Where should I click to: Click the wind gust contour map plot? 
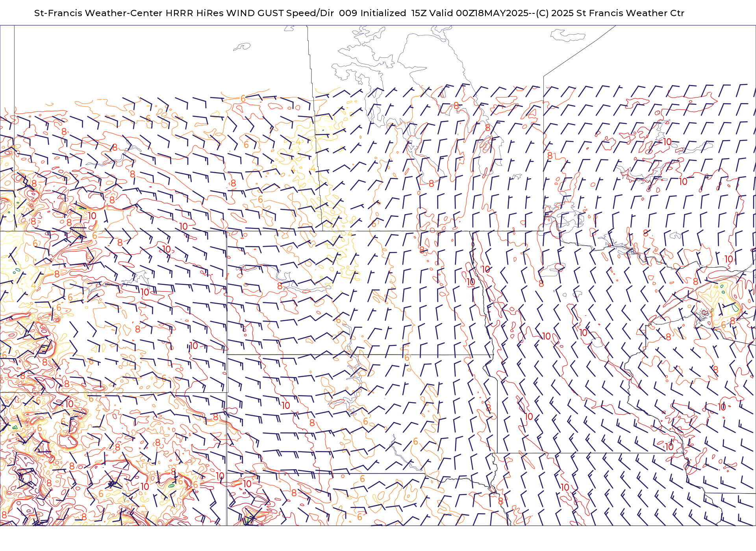pyautogui.click(x=378, y=275)
